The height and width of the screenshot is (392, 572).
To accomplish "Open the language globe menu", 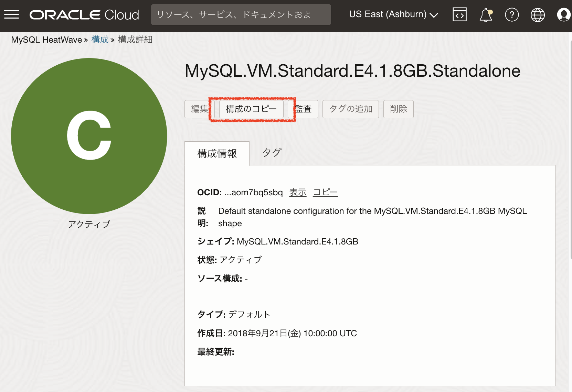I will tap(538, 15).
